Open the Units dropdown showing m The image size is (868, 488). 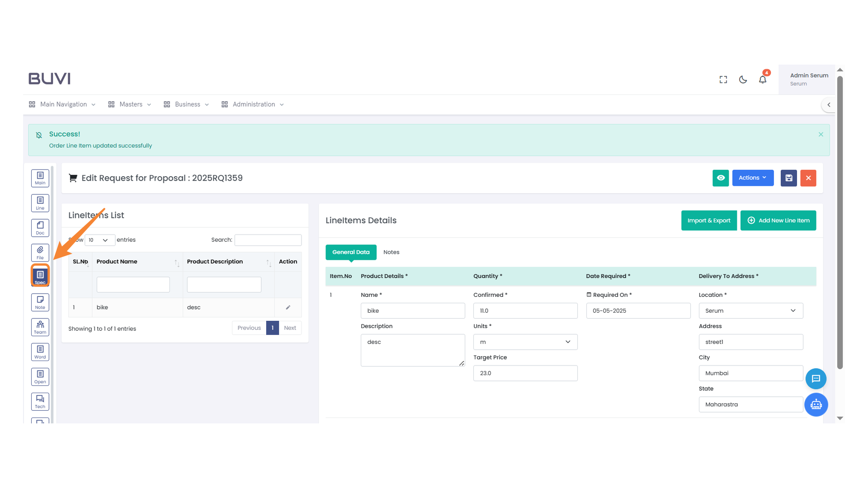coord(525,342)
